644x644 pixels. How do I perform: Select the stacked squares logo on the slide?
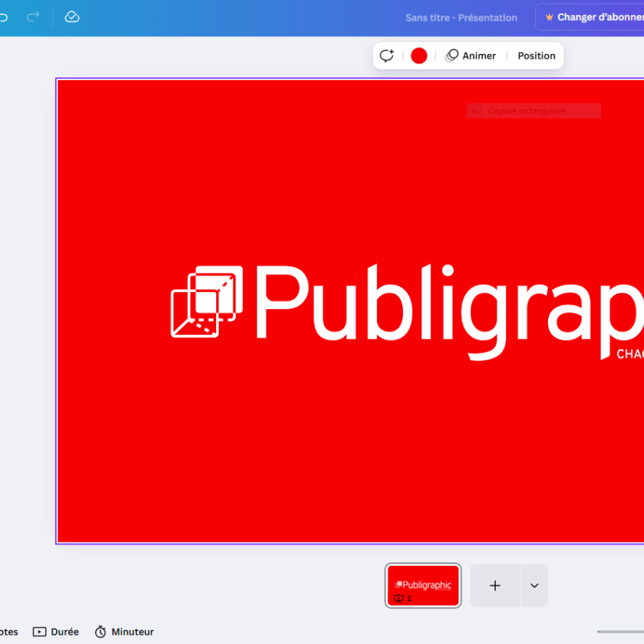point(206,301)
